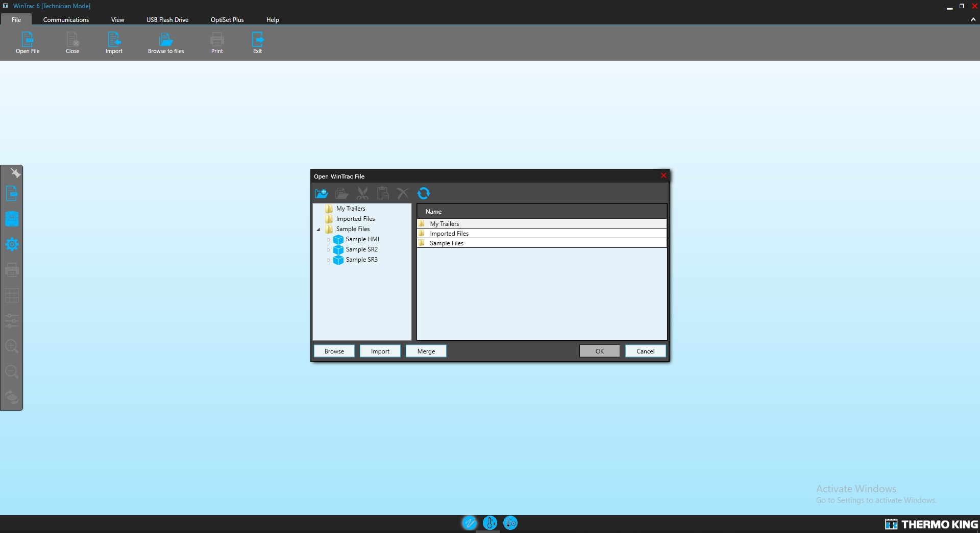The width and height of the screenshot is (980, 533).
Task: Click the graph line icon in bottom bar
Action: pyautogui.click(x=470, y=523)
